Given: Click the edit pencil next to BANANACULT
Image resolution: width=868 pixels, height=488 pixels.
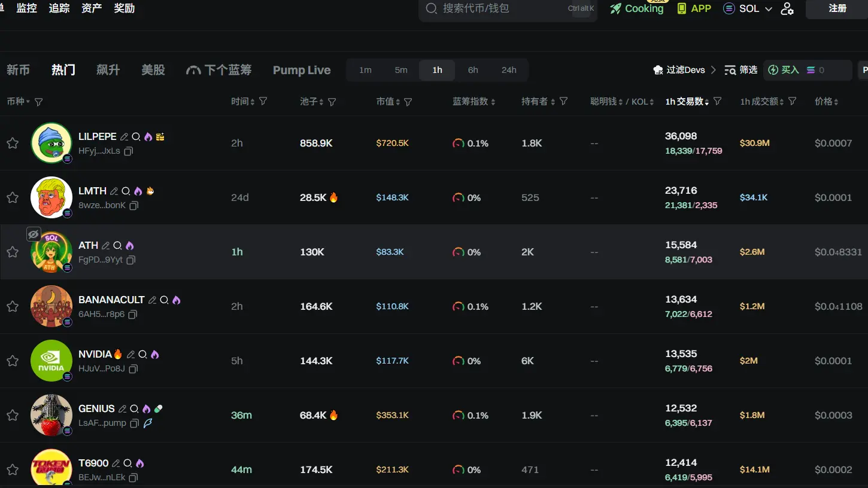Looking at the screenshot, I should tap(152, 300).
